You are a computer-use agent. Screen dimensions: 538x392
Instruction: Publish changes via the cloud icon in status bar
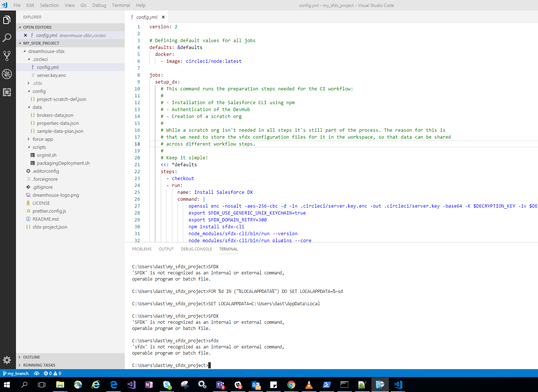pos(36,373)
